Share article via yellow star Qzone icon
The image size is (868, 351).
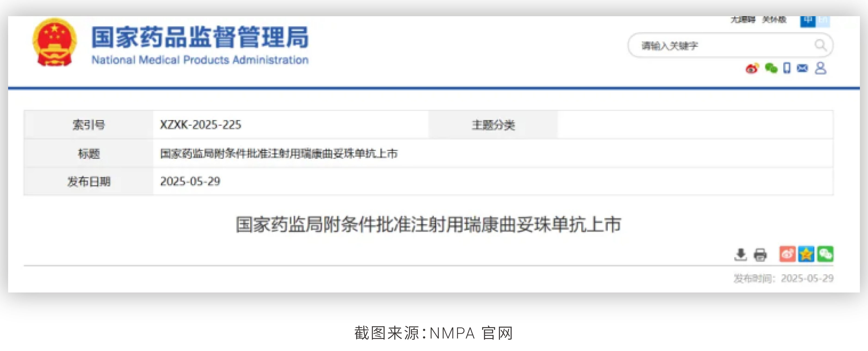pos(806,254)
